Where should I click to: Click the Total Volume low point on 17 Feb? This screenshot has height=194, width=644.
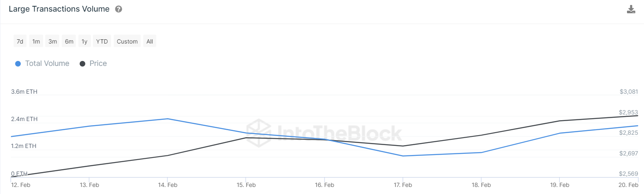click(x=402, y=156)
